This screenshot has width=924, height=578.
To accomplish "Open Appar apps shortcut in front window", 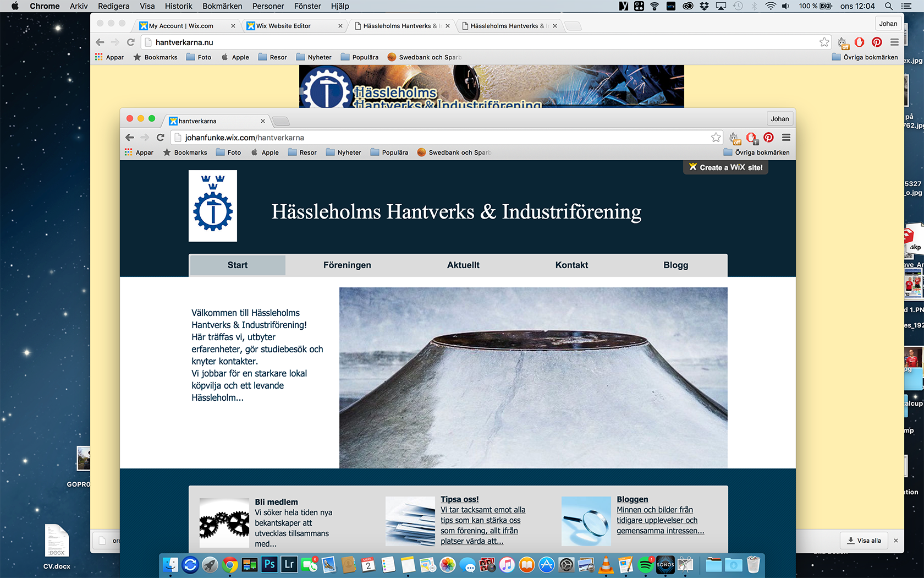I will point(139,152).
